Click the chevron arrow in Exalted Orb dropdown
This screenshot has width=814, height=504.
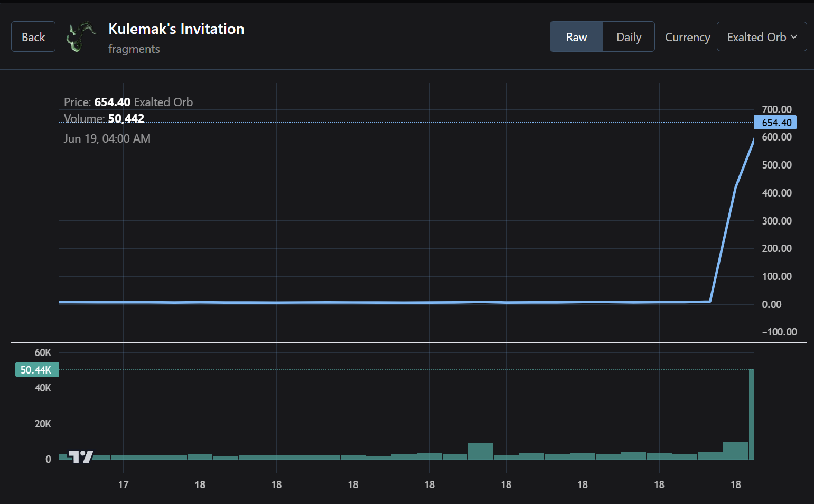click(794, 37)
